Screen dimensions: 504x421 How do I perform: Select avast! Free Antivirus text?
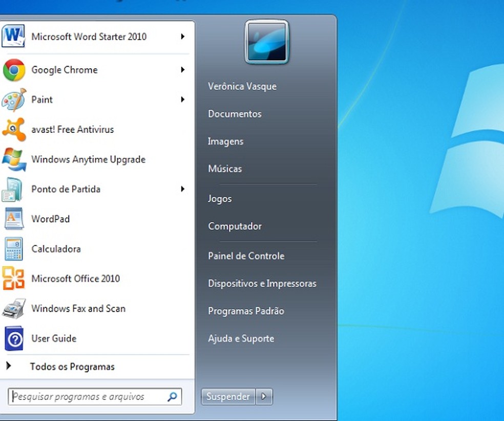point(73,129)
